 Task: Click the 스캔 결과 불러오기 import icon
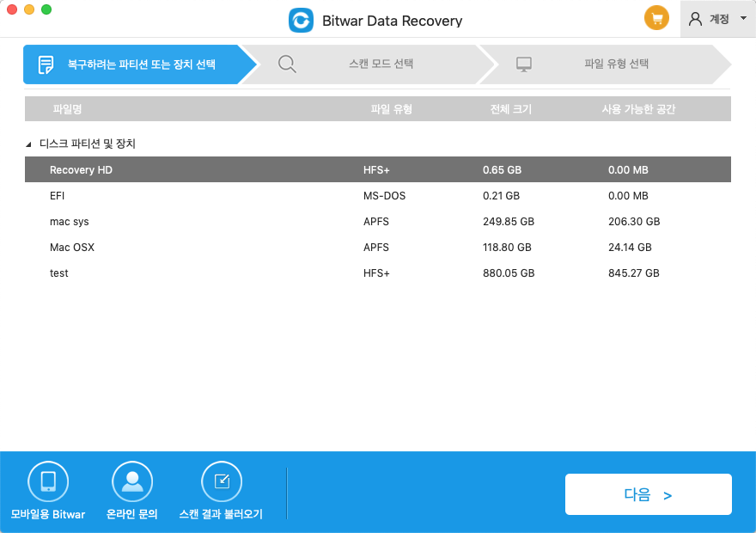coord(222,481)
